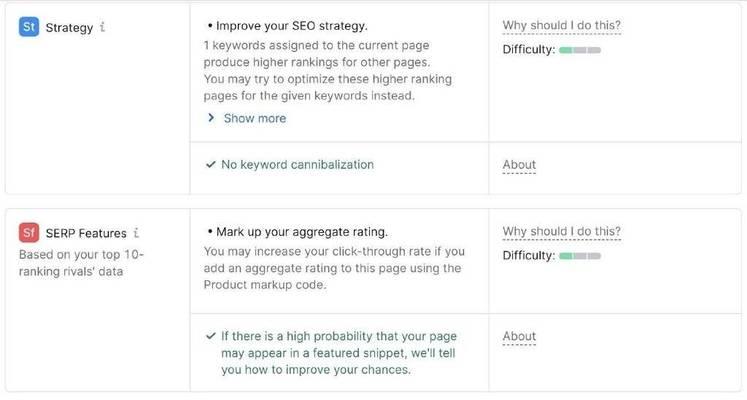Open info icon next to SERP Features

click(x=136, y=233)
